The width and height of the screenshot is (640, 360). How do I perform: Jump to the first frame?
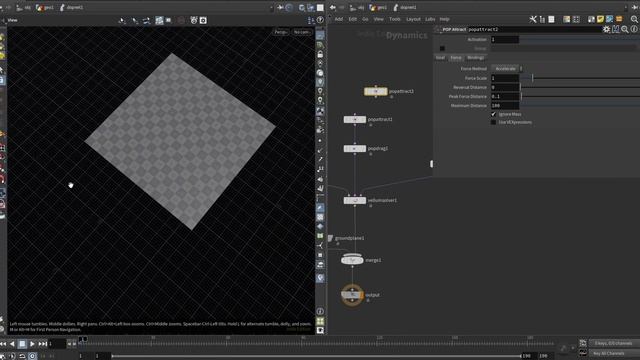pos(3,344)
